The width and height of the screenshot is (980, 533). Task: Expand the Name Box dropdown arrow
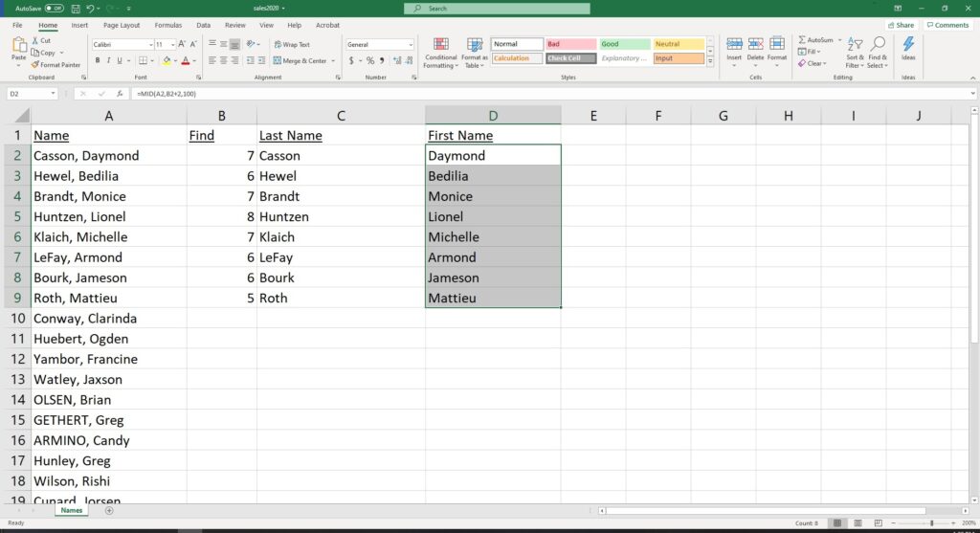click(x=53, y=94)
